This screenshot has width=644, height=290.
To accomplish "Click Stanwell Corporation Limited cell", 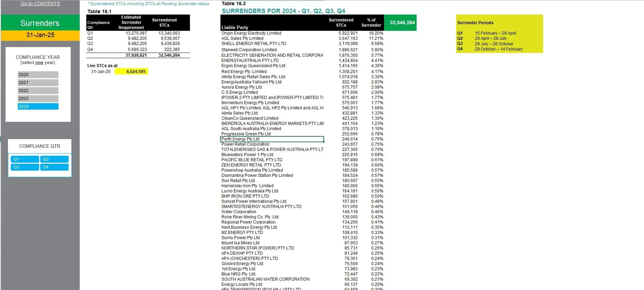I will [x=249, y=50].
